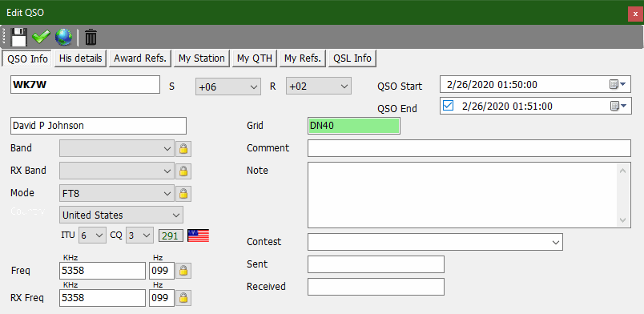Toggle the Mode lock icon
Viewport: 644px width, 314px height.
[183, 193]
